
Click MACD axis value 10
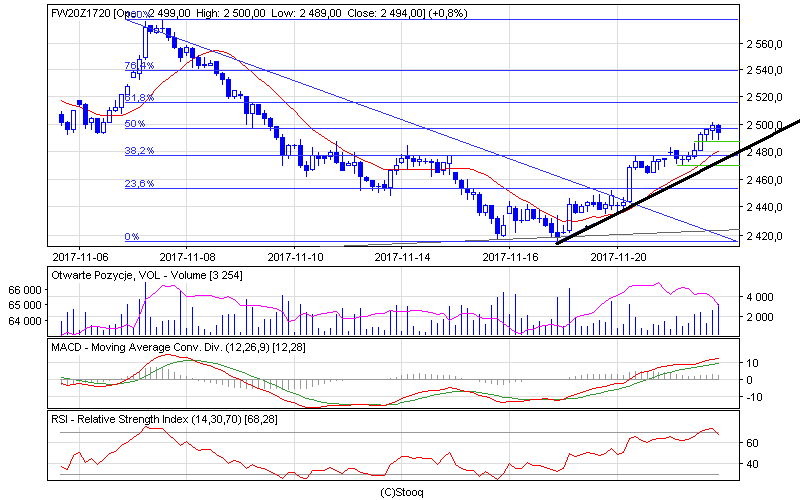[752, 363]
